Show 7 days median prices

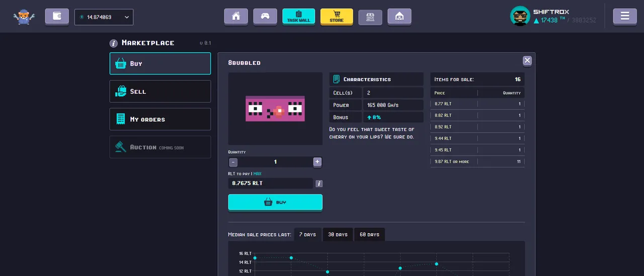pyautogui.click(x=307, y=235)
